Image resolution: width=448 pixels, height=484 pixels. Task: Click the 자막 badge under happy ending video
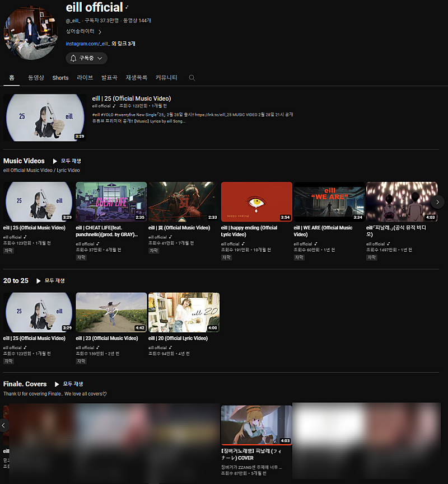click(x=226, y=257)
